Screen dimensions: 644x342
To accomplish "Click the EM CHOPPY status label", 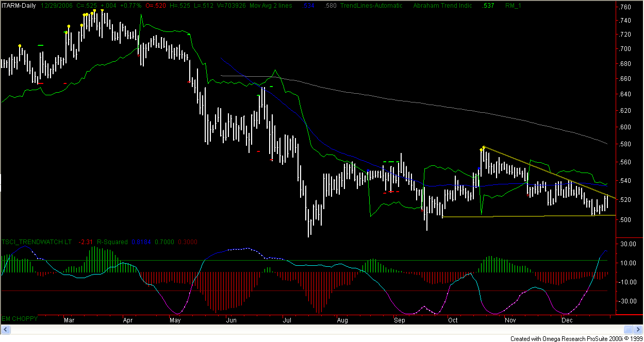I will 19,319.
